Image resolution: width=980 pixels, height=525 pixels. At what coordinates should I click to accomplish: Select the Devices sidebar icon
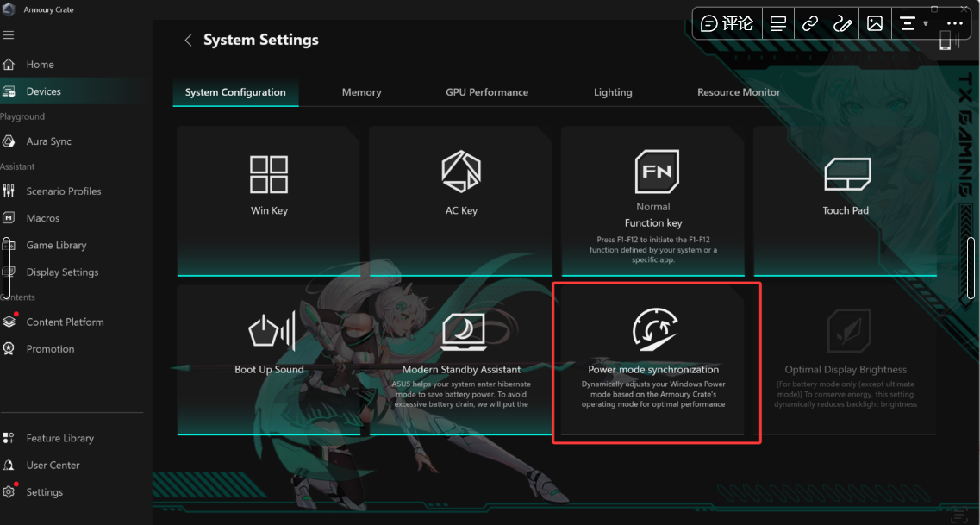coord(8,91)
